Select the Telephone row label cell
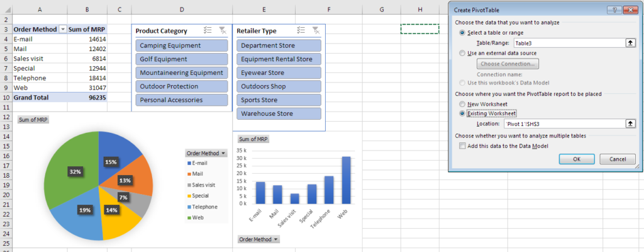The image size is (644, 252). [x=40, y=78]
